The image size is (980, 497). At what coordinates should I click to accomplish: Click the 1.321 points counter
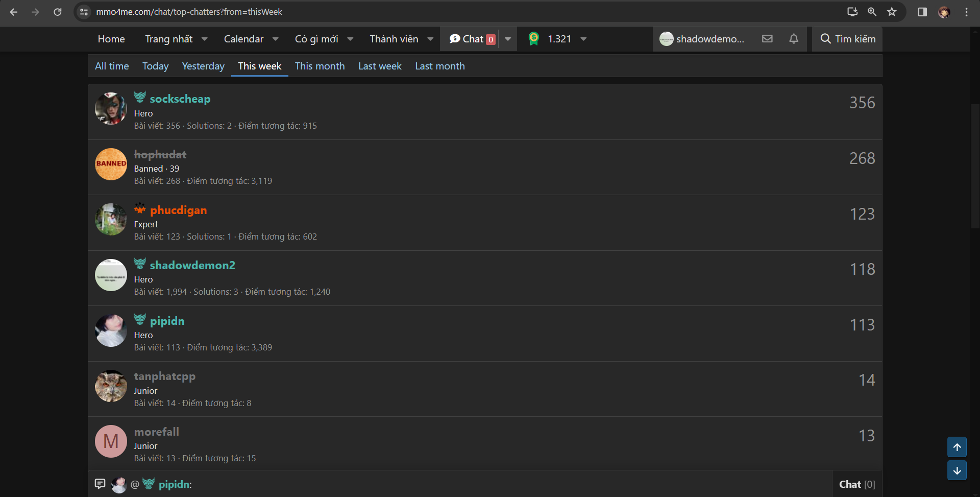tap(559, 39)
